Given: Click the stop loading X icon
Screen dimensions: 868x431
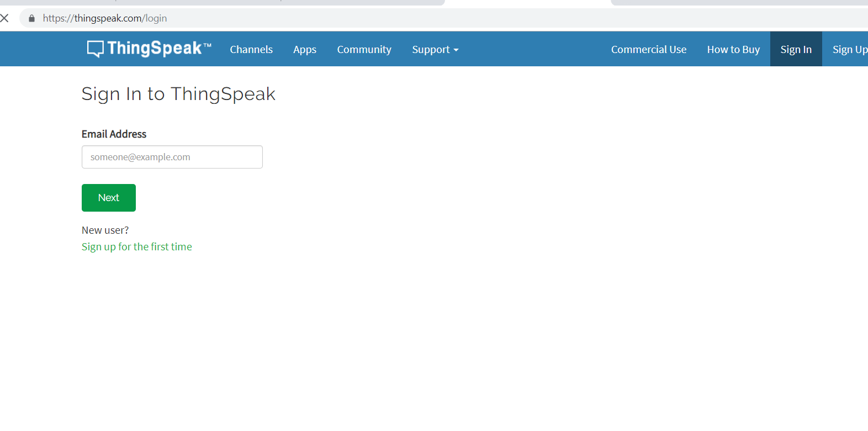Looking at the screenshot, I should click(x=4, y=18).
